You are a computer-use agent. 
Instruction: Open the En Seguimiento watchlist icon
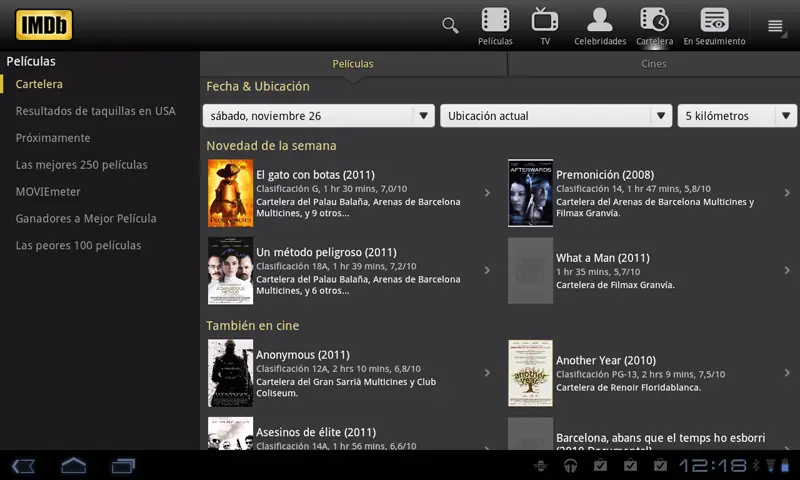714,21
